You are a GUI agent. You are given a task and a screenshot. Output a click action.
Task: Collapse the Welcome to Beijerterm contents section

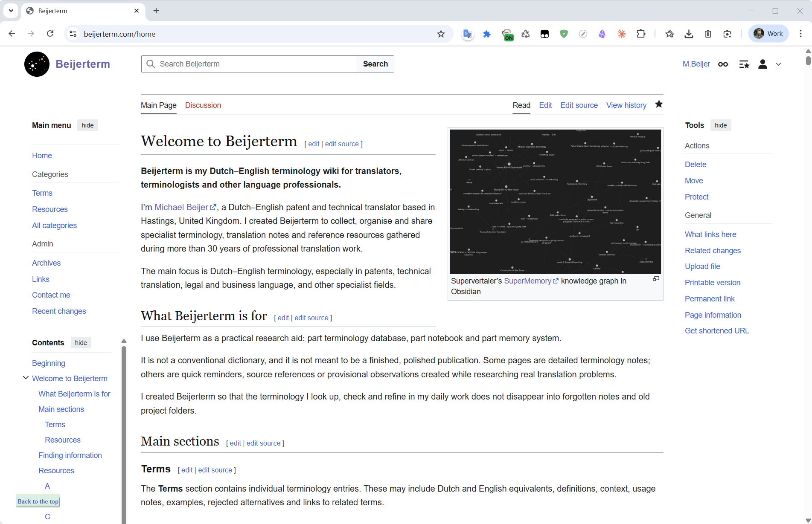pyautogui.click(x=26, y=378)
